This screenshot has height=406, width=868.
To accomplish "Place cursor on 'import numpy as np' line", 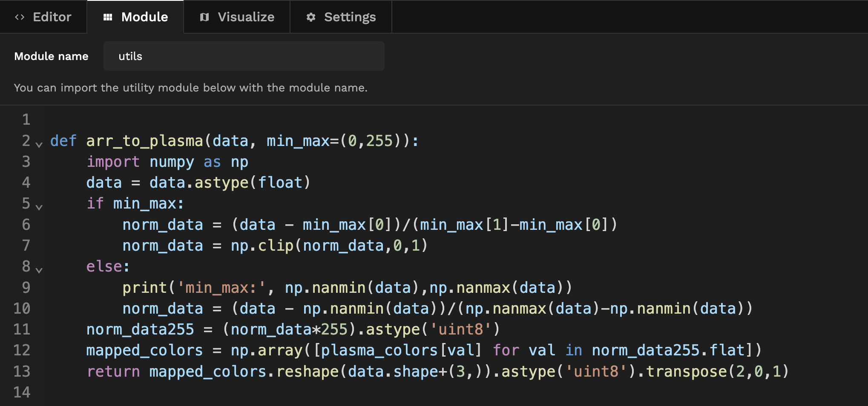I will tap(167, 162).
